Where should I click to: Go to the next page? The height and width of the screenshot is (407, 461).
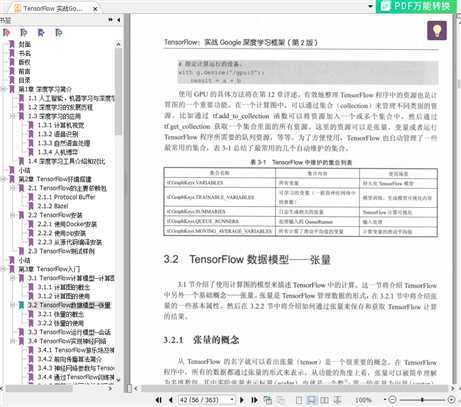(242, 400)
